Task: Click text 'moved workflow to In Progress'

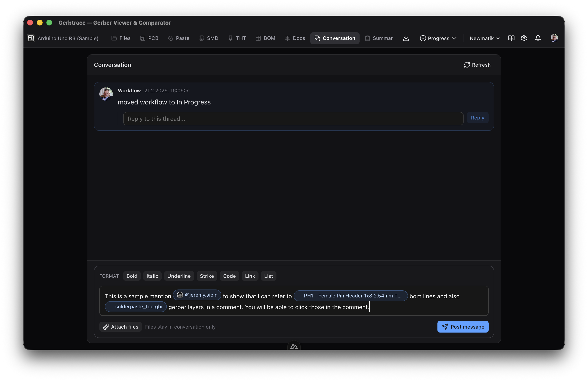Action: click(x=164, y=102)
